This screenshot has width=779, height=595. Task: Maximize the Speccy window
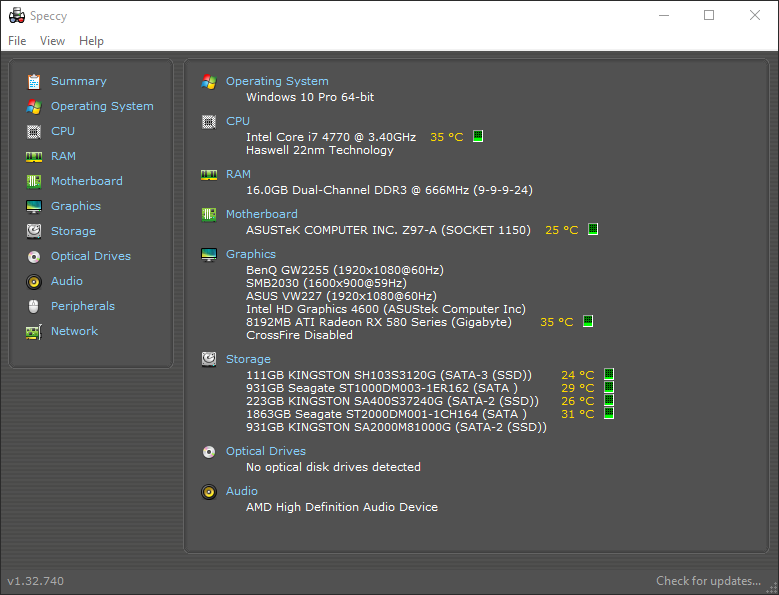pyautogui.click(x=709, y=15)
